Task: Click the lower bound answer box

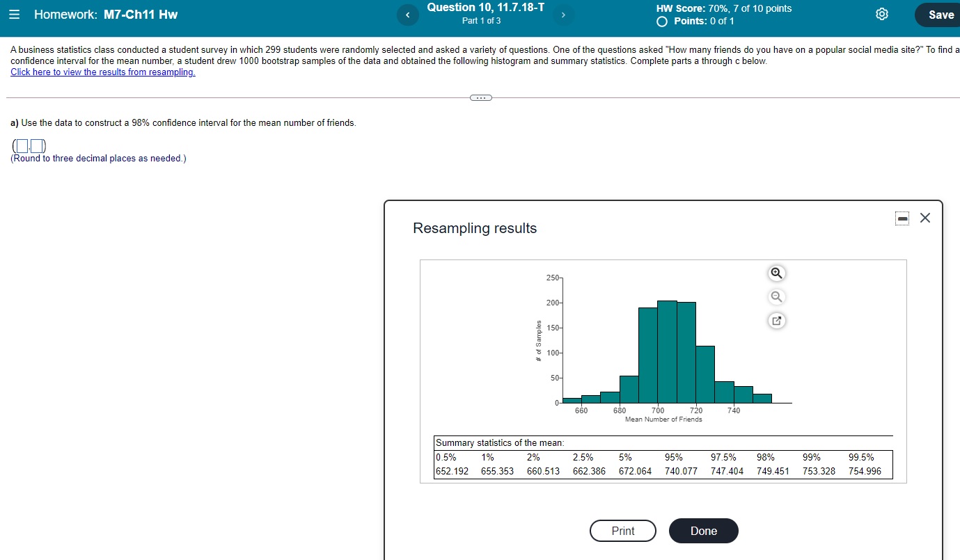Action: (x=22, y=145)
